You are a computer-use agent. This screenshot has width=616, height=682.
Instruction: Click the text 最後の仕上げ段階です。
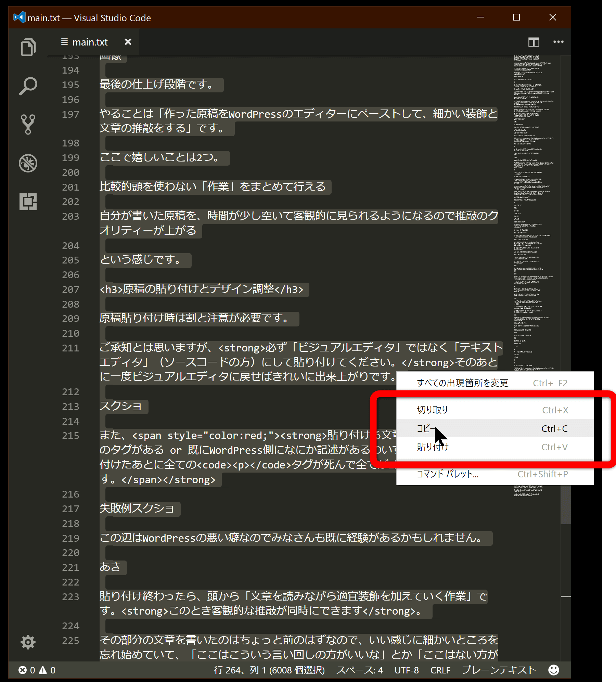[x=157, y=84]
